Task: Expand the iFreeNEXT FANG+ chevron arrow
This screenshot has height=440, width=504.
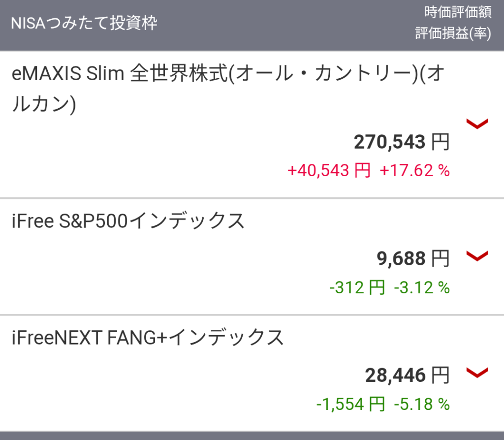Action: (x=476, y=373)
